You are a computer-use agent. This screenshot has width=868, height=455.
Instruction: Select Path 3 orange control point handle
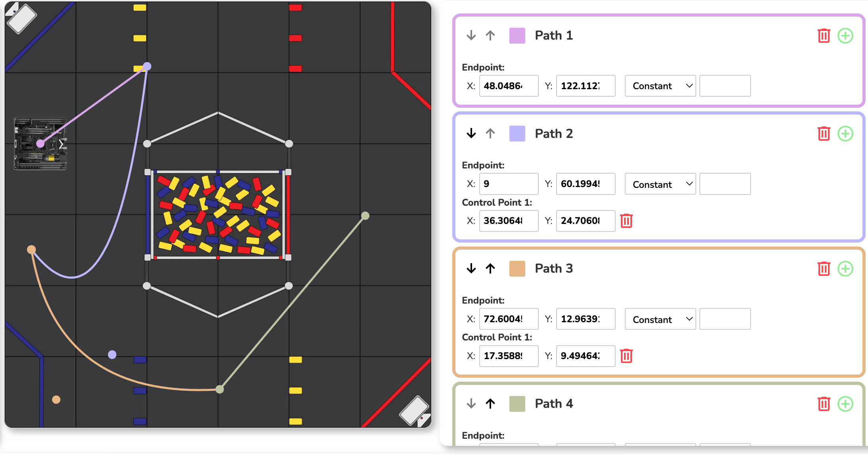tap(56, 400)
